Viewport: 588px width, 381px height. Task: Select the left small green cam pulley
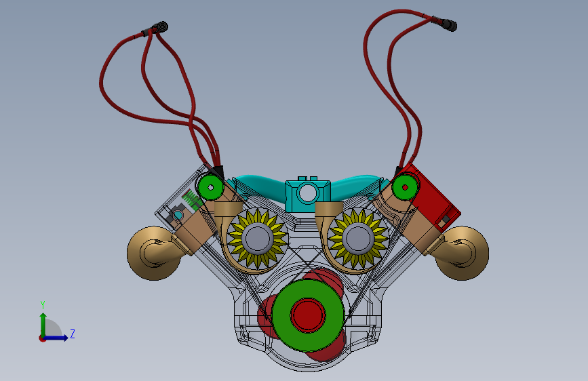(210, 187)
